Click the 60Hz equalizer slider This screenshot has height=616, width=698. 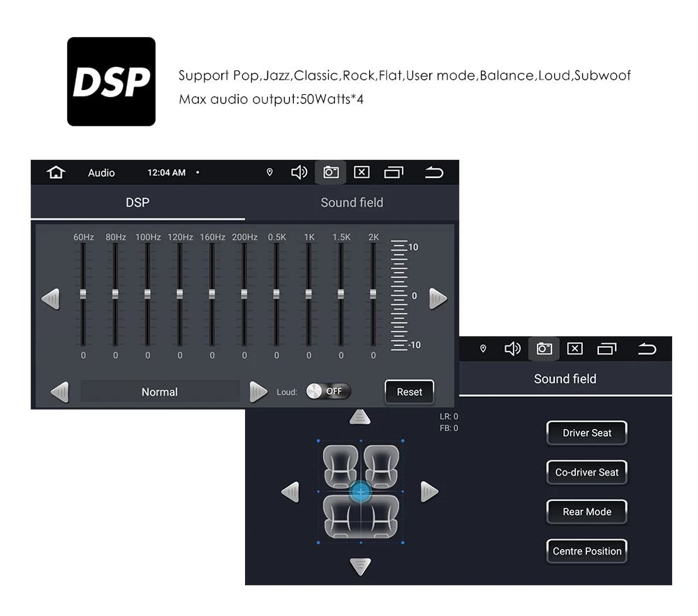[x=83, y=294]
